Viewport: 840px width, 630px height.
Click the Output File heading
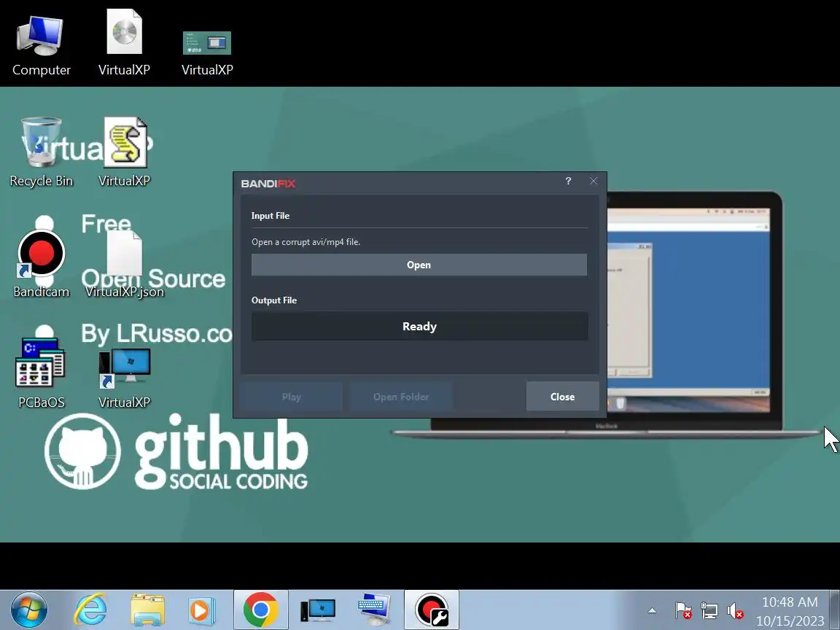(274, 300)
